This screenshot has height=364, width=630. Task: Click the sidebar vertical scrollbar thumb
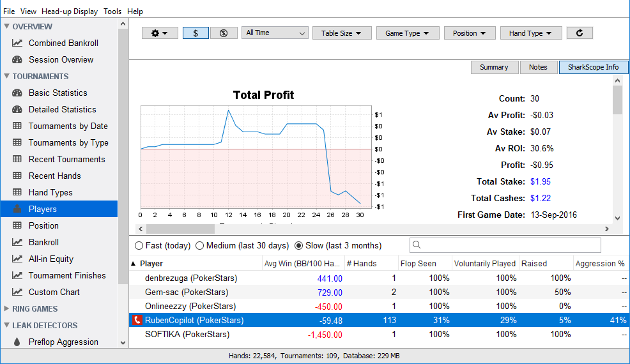123,156
